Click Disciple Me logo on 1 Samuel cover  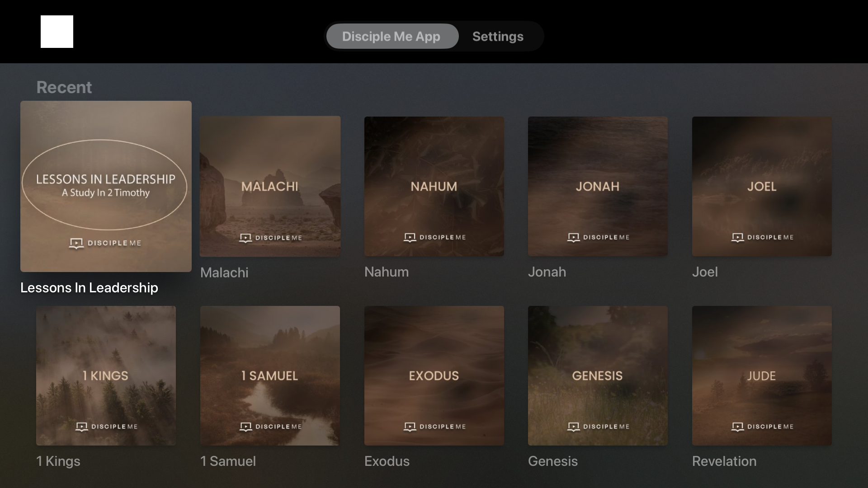270,427
